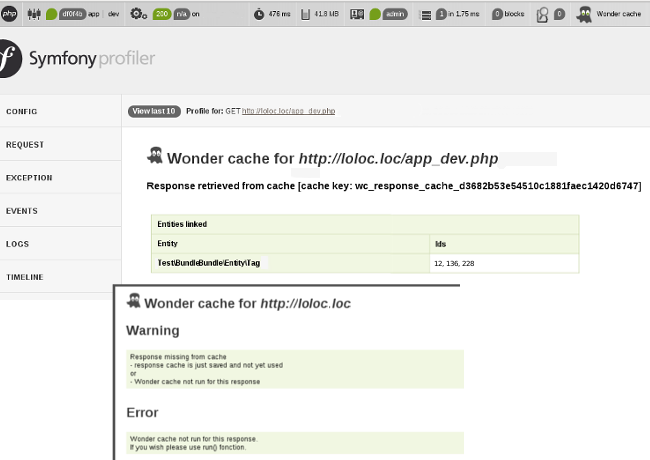The image size is (650, 460).
Task: Click the admin user badge
Action: (395, 14)
